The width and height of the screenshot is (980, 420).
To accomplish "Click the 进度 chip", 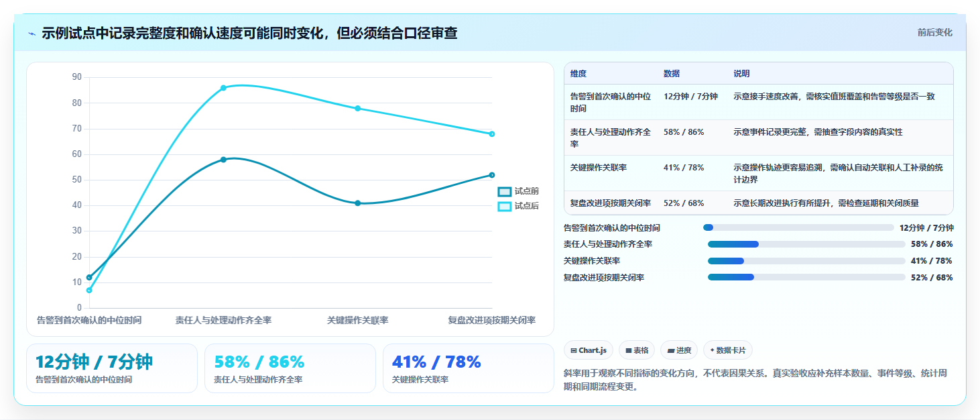I will coord(679,350).
